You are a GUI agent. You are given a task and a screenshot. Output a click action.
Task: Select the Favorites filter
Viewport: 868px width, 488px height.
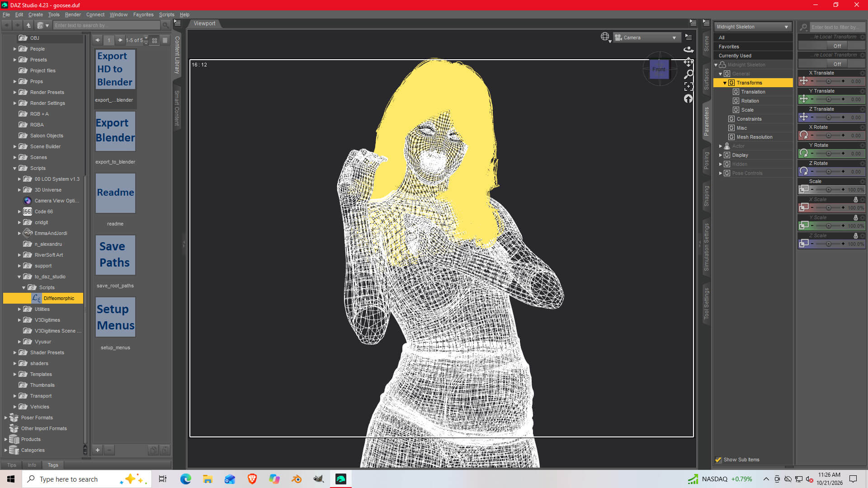click(753, 47)
